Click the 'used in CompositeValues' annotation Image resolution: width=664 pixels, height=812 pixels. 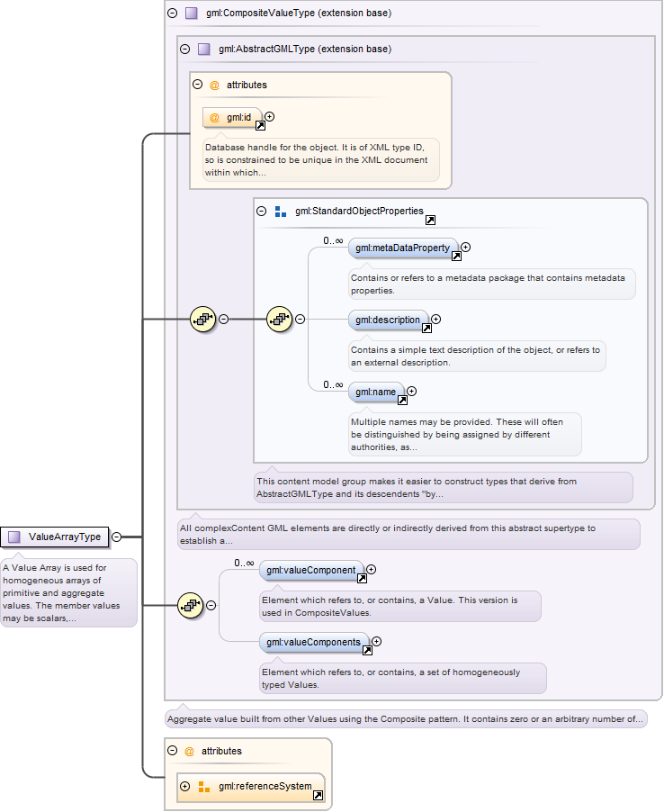pyautogui.click(x=400, y=607)
